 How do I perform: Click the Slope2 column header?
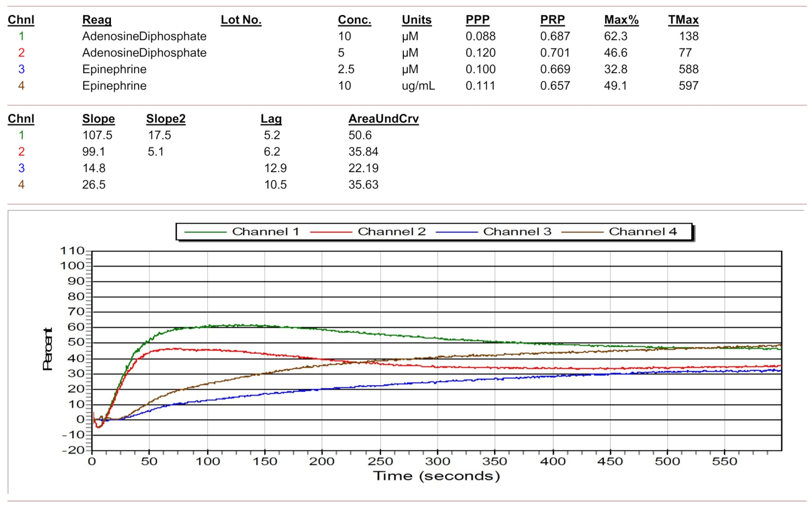click(166, 119)
